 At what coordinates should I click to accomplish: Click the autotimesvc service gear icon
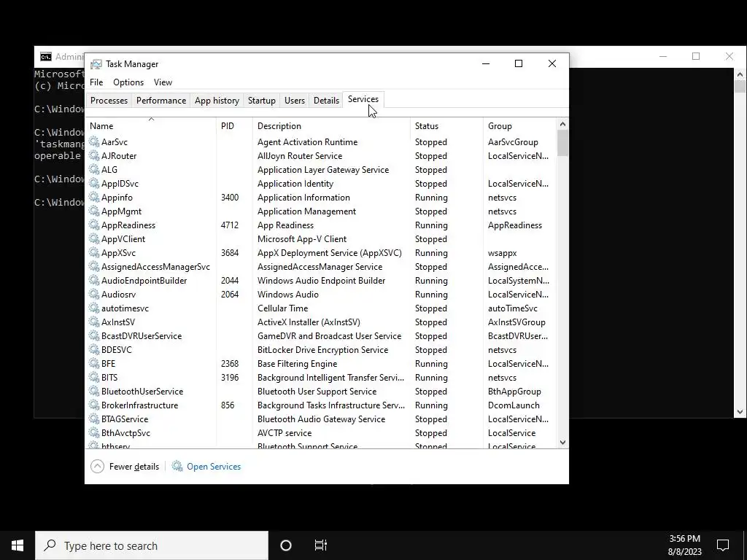[x=94, y=308]
